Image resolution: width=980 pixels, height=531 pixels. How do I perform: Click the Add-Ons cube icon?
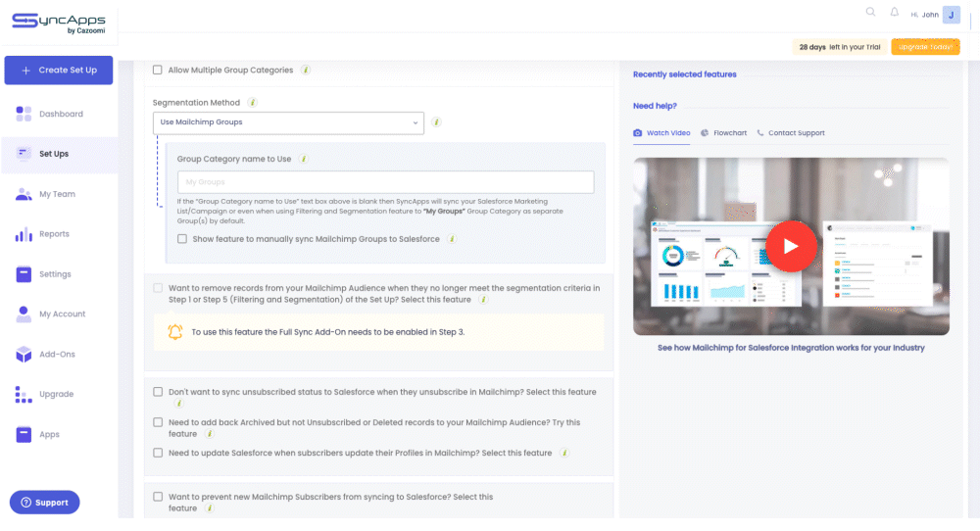pos(24,355)
